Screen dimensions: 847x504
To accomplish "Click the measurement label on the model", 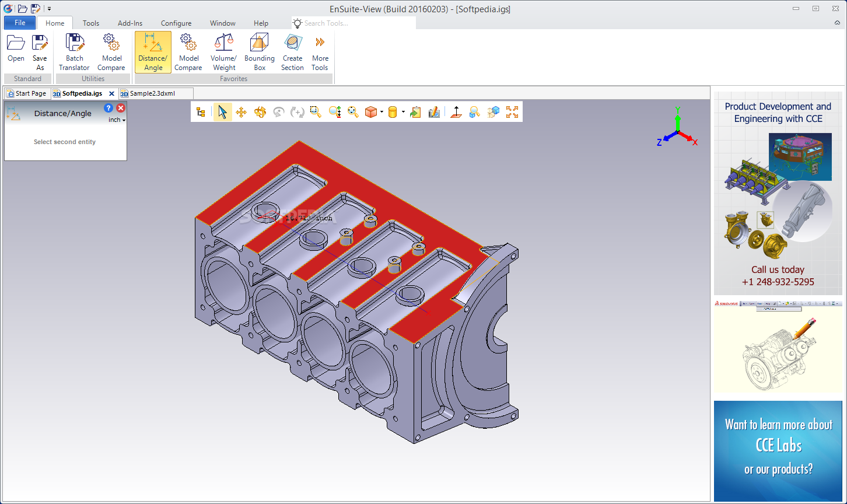I will click(x=308, y=218).
